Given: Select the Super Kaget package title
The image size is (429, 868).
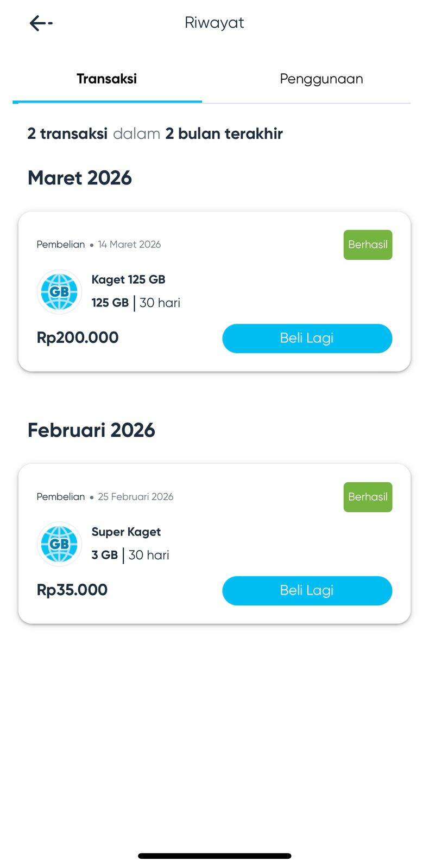Looking at the screenshot, I should tap(126, 532).
